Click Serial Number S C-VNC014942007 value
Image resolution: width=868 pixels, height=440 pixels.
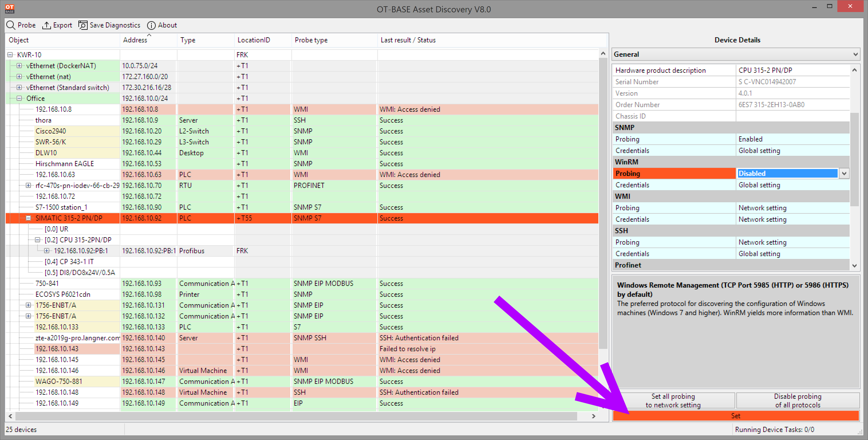(792, 82)
